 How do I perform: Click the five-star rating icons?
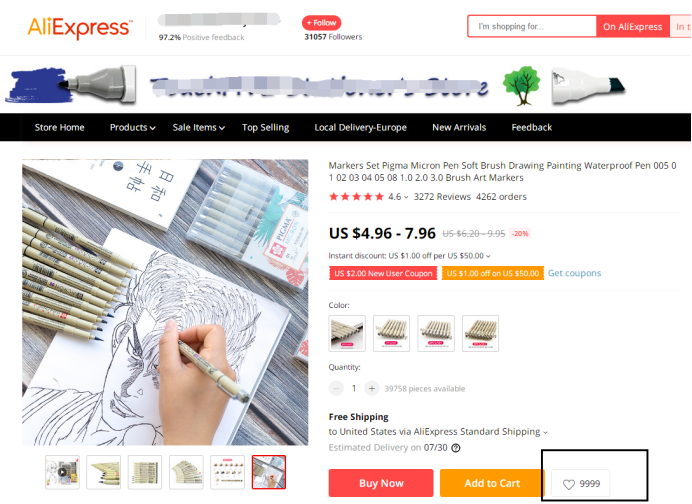coord(357,197)
